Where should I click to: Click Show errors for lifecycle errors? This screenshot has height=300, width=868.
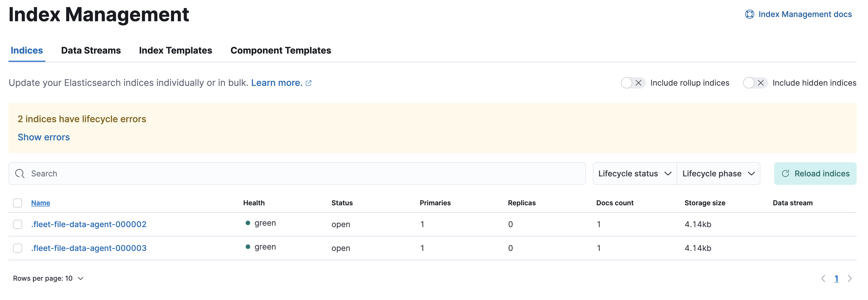pos(43,137)
